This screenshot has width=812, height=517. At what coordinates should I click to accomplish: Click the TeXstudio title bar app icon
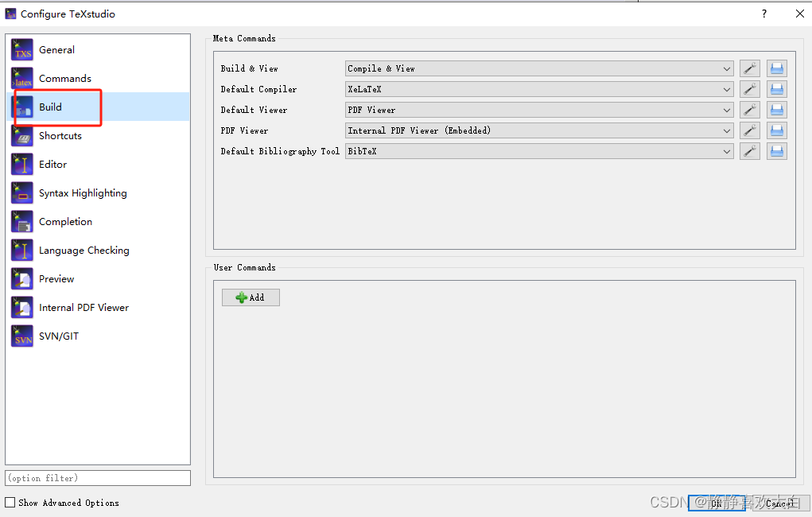coord(10,14)
